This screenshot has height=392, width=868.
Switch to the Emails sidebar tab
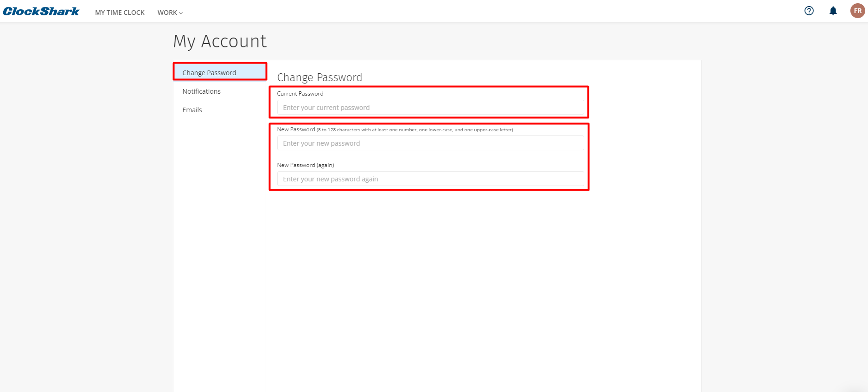pos(220,110)
